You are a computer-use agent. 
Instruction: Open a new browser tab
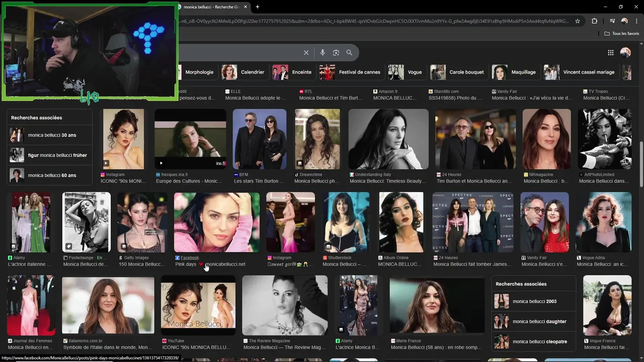[x=258, y=7]
